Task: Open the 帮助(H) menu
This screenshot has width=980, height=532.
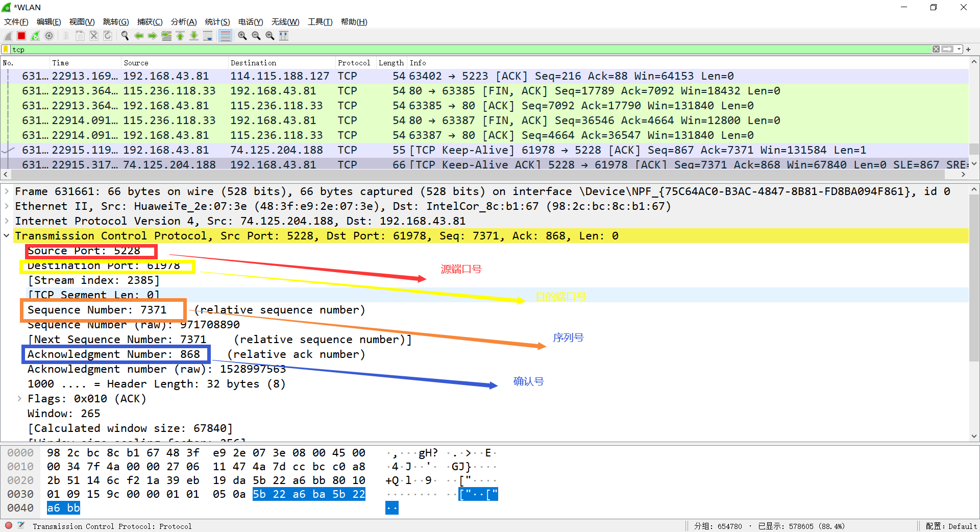Action: (x=354, y=22)
